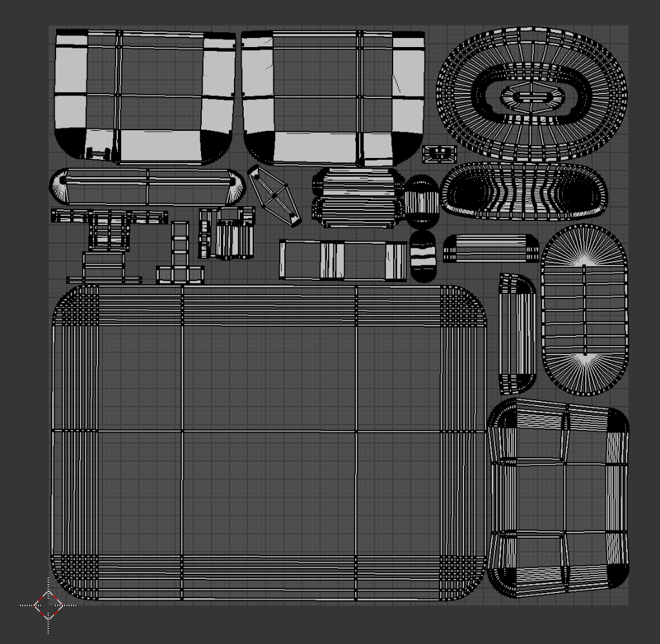Click the horizontal strip island with white panels
This screenshot has height=644, width=660.
pyautogui.click(x=342, y=260)
